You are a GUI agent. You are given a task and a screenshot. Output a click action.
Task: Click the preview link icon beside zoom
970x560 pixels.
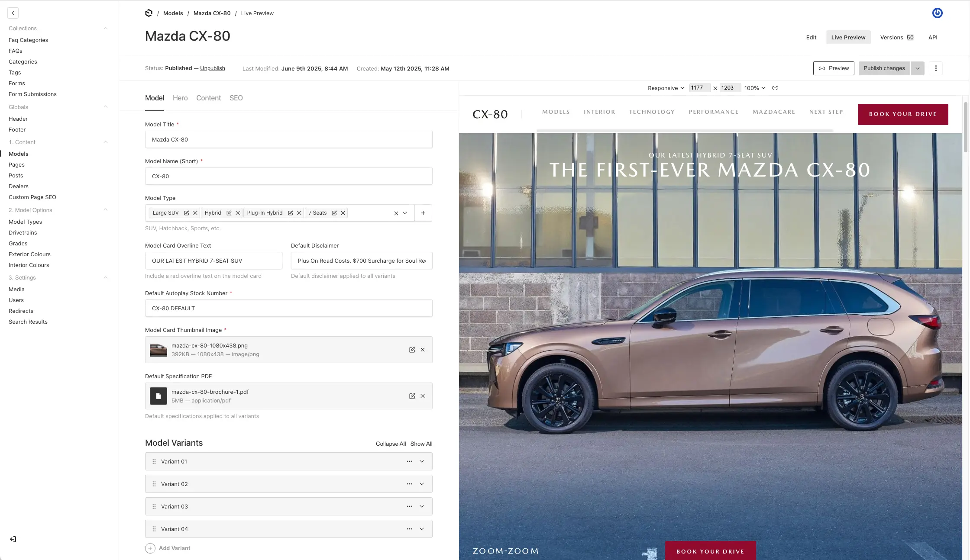(775, 88)
